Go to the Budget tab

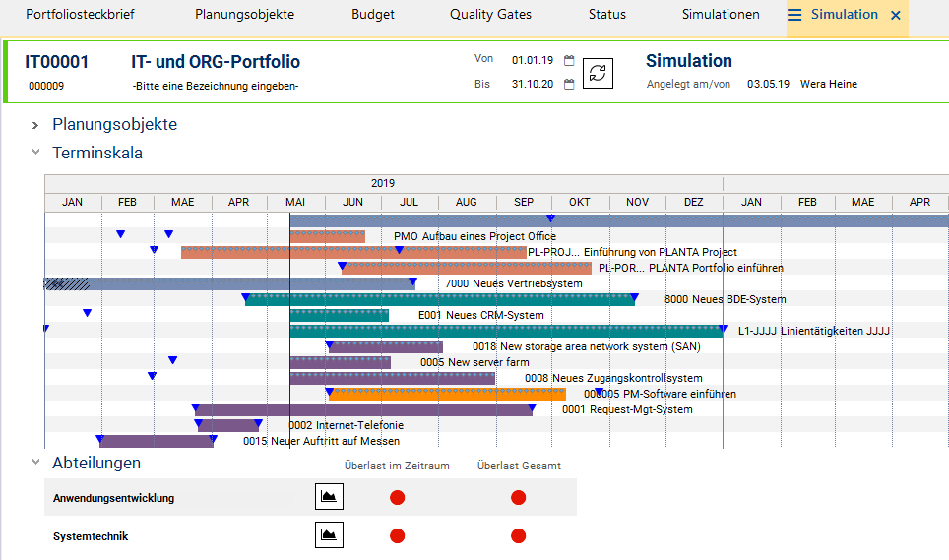[373, 15]
